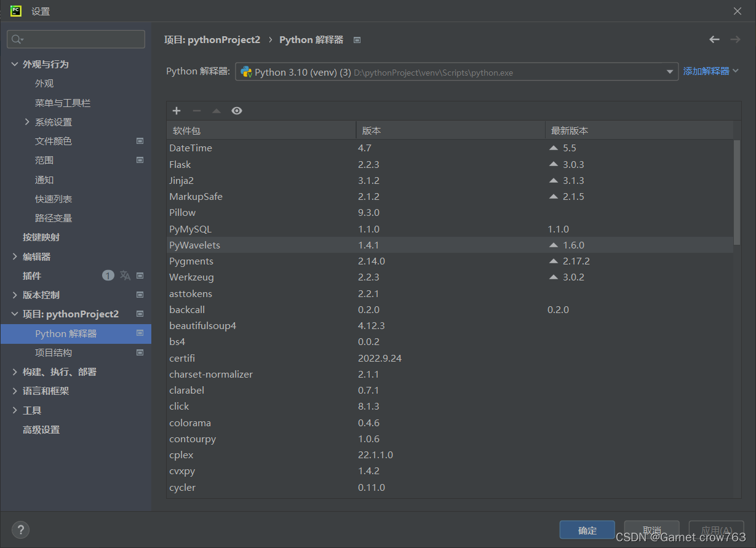Select the cplex package row
This screenshot has height=548, width=756.
click(450, 455)
